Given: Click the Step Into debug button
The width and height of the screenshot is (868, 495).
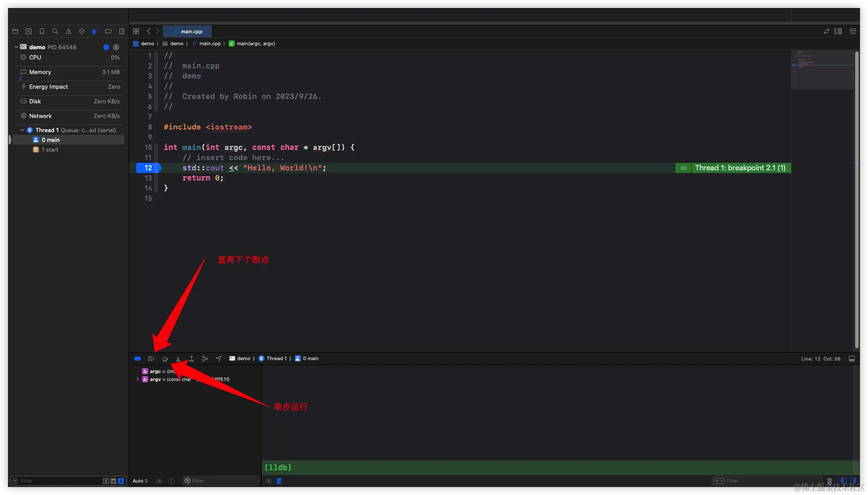Looking at the screenshot, I should [178, 358].
